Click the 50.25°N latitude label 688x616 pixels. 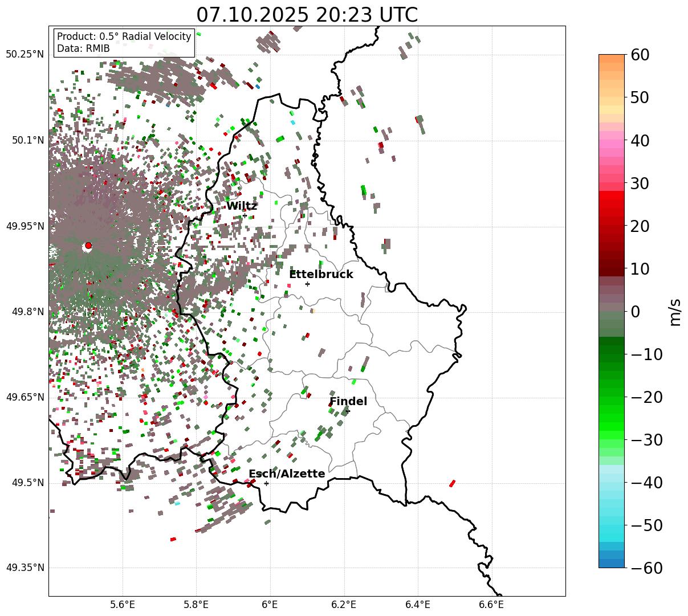25,55
